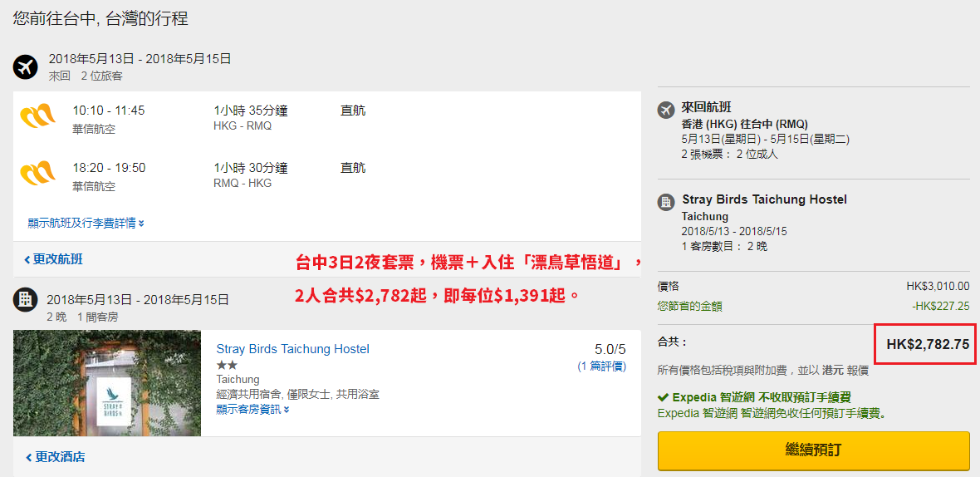Viewport: 980px width, 477px height.
Task: Click the Stray Birds hostel photo
Action: click(x=107, y=382)
